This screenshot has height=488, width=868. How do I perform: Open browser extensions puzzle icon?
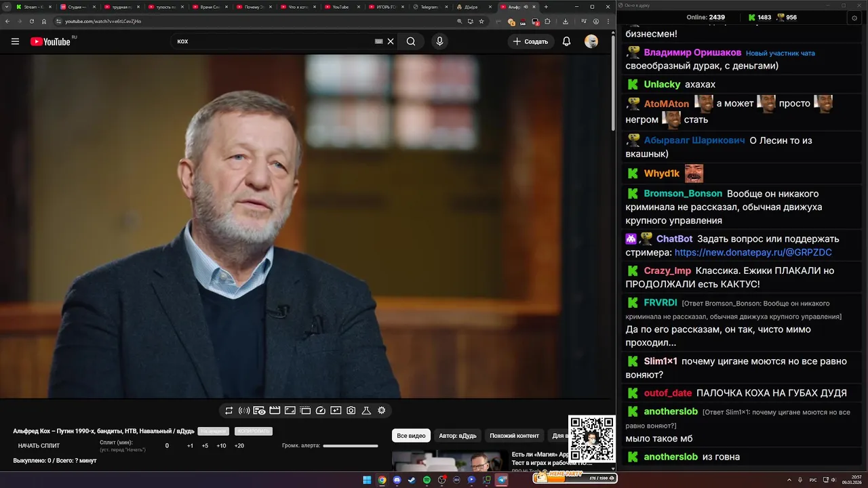coord(547,21)
